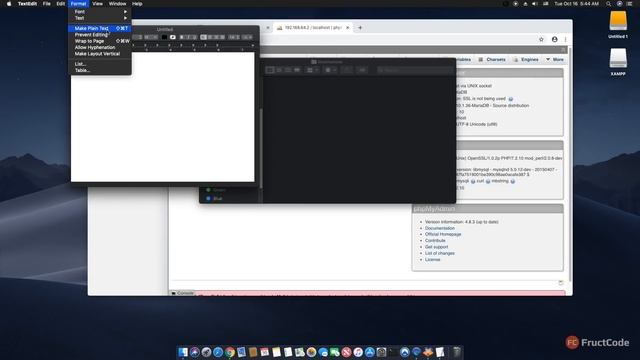Select Prevent Editing menu entry
This screenshot has width=640, height=360.
100,35
